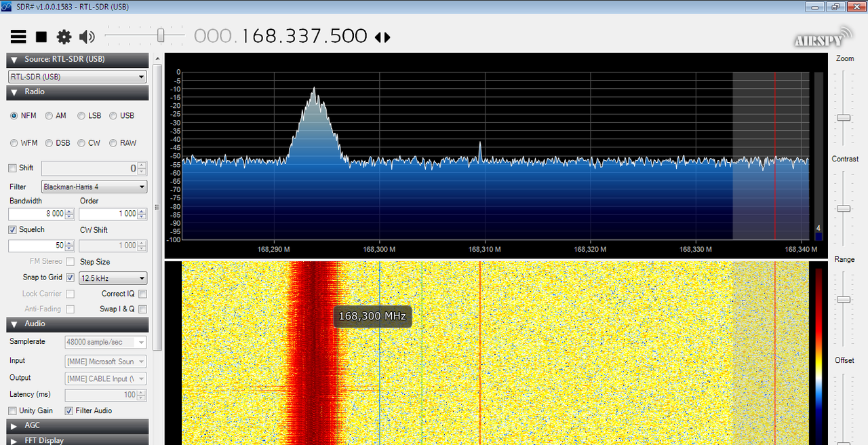868x445 pixels.
Task: Enable Swap I & Q checkbox
Action: (x=142, y=309)
